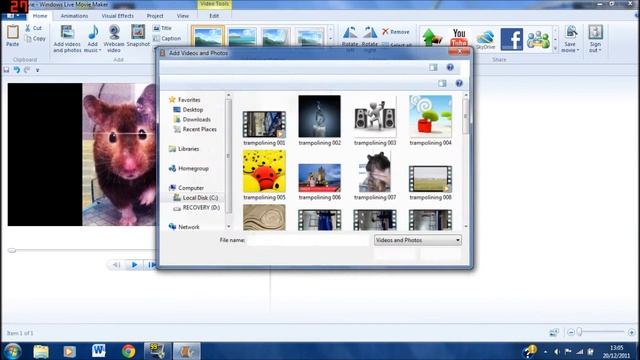Viewport: 640px width, 360px height.
Task: Open Add videos and photos
Action: [x=67, y=38]
